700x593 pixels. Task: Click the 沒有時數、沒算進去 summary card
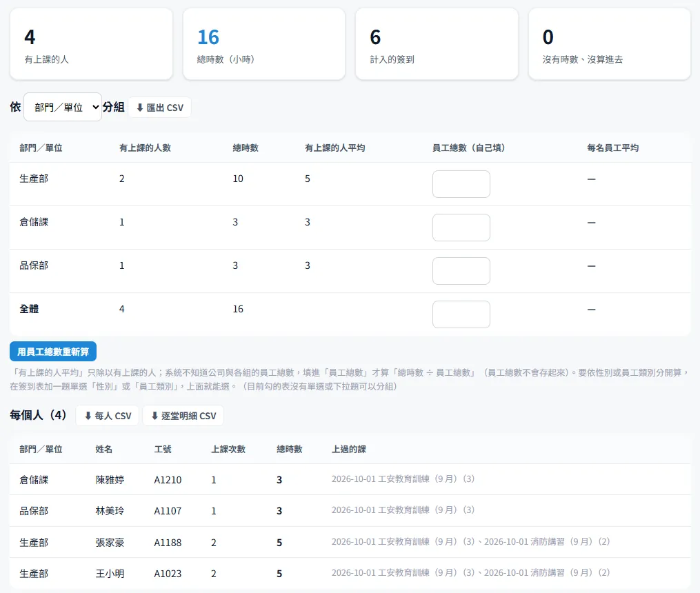tap(610, 44)
